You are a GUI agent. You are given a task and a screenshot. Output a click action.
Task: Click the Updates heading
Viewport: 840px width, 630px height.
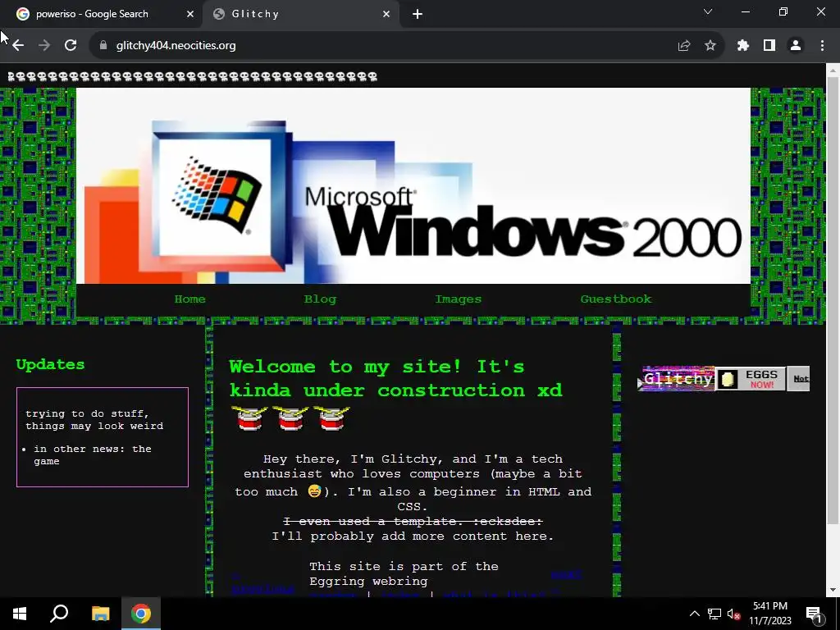(x=50, y=364)
